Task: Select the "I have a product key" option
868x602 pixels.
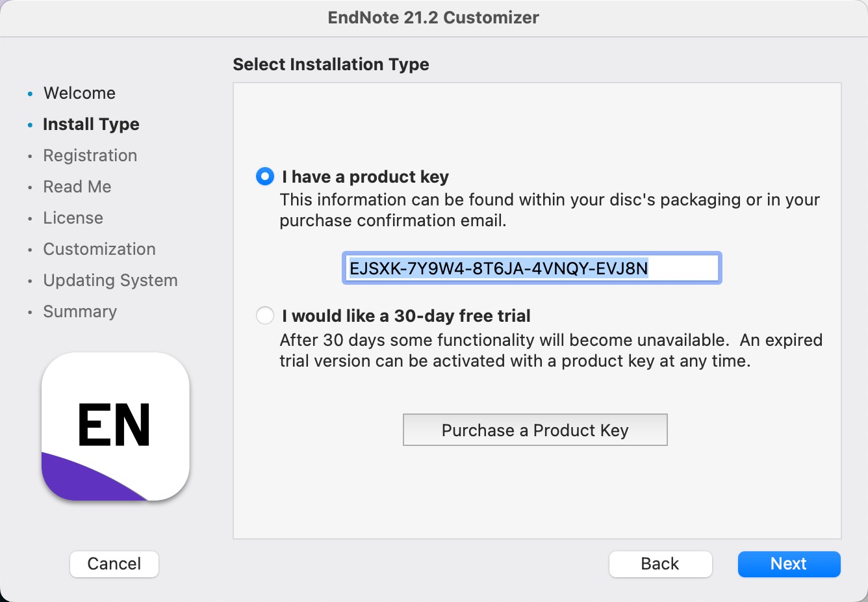Action: 265,176
